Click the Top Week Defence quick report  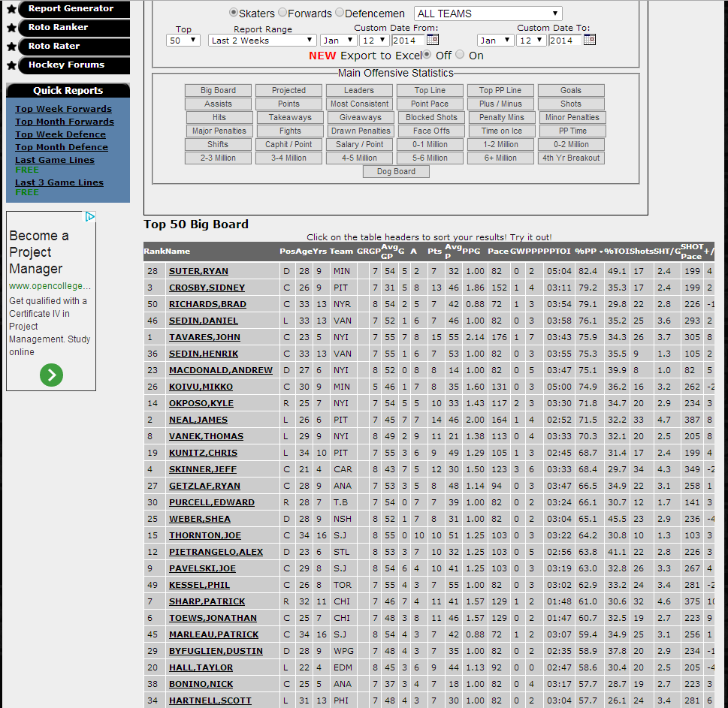60,134
